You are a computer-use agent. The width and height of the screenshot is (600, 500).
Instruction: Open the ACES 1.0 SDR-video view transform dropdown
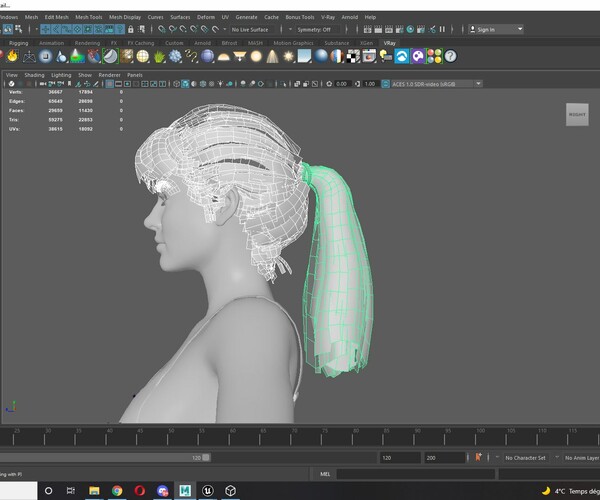[436, 84]
